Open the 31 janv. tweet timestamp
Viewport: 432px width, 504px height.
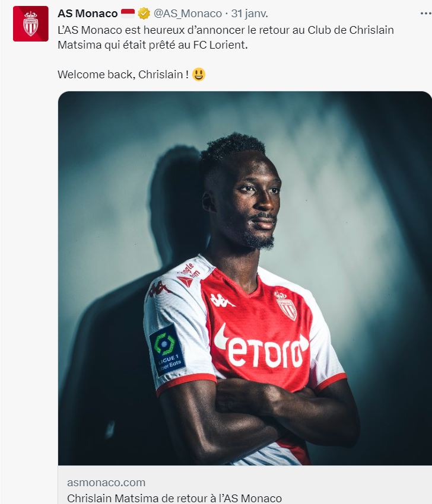[249, 14]
